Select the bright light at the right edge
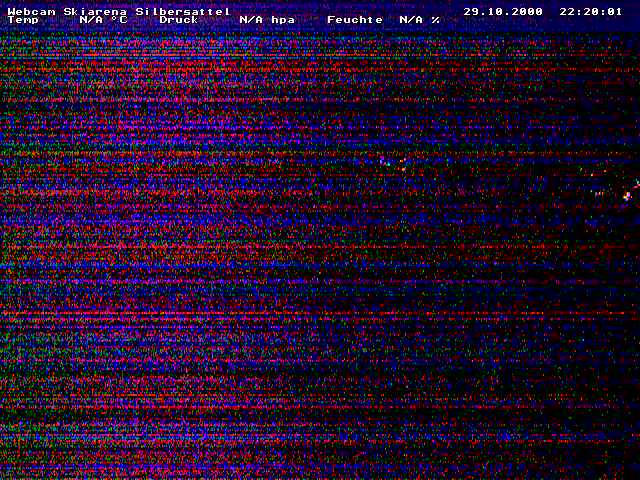640x480 pixels. [627, 197]
